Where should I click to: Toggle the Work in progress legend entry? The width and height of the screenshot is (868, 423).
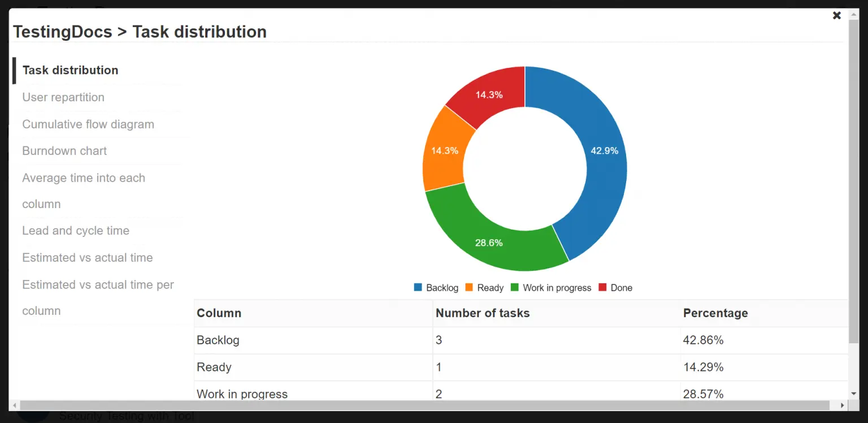551,287
